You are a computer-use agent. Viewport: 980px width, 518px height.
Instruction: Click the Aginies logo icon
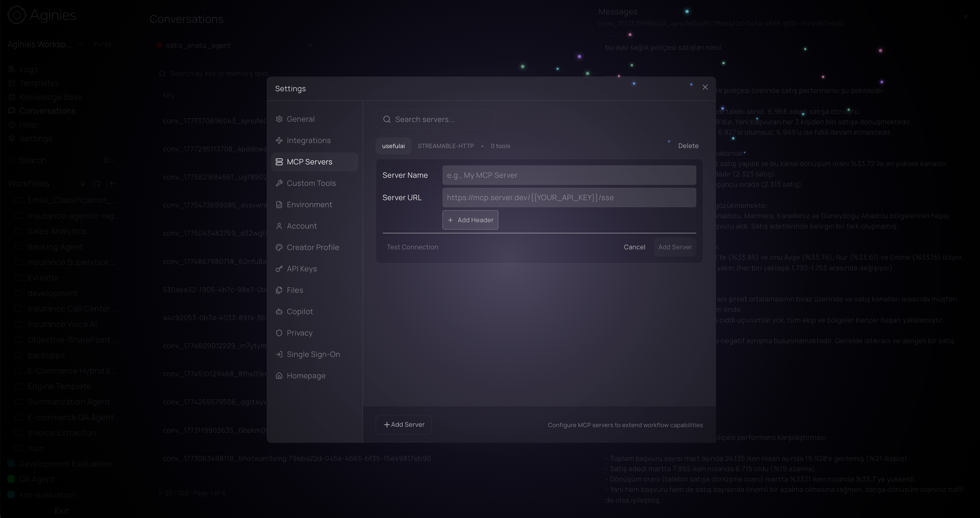pos(17,15)
